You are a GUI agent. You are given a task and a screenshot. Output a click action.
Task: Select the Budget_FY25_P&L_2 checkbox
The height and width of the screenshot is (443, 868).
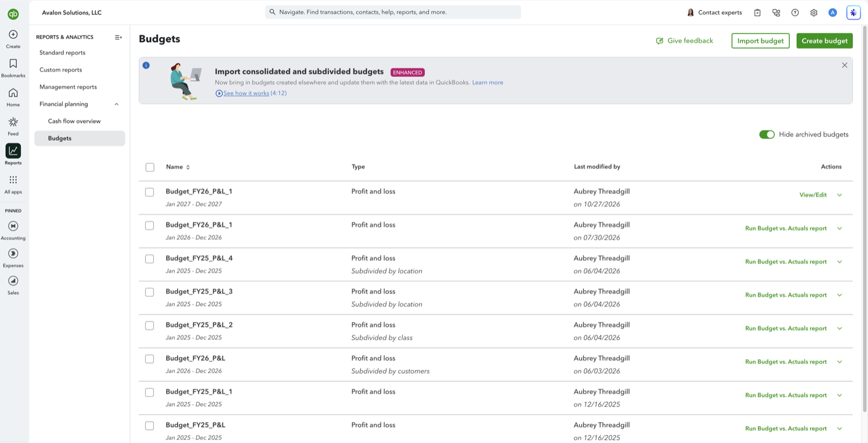150,326
